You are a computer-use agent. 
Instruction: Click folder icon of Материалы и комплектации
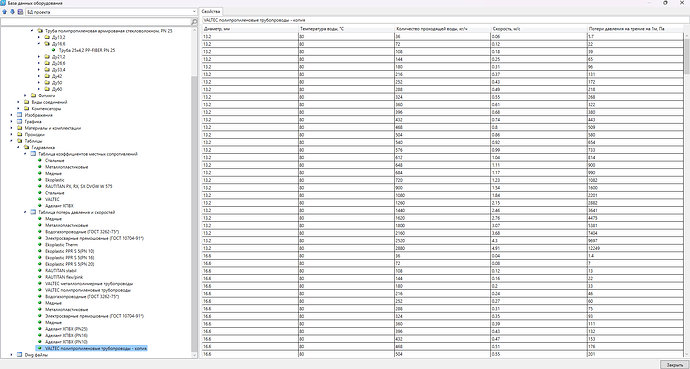point(19,128)
